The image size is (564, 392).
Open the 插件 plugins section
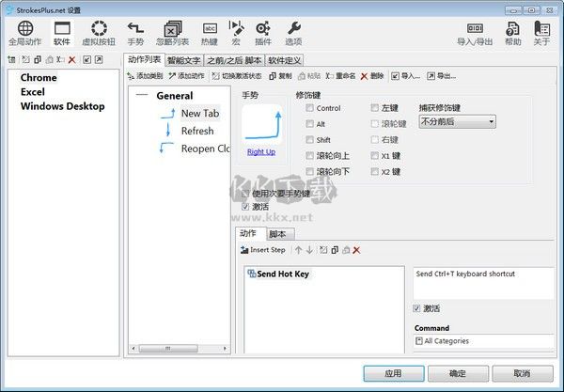pyautogui.click(x=263, y=33)
